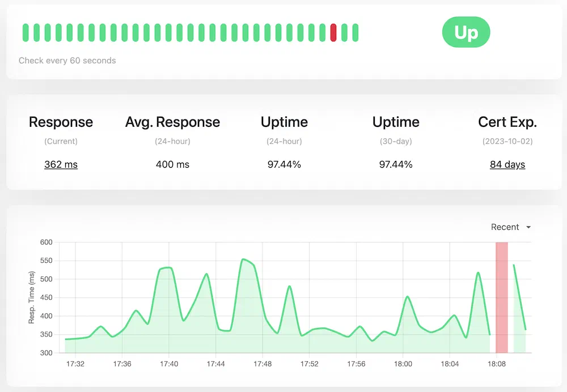Click the 17:40 x-axis label

[169, 364]
